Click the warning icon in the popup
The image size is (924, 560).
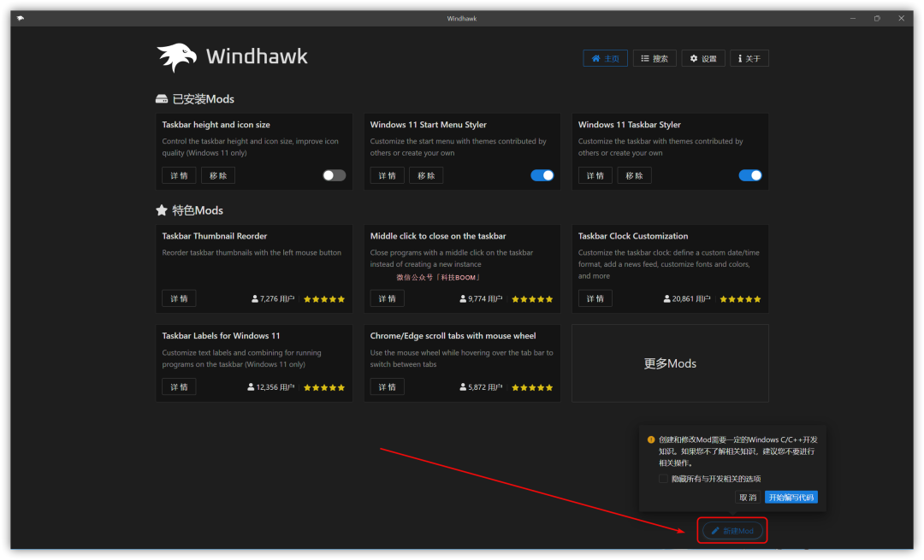(651, 439)
